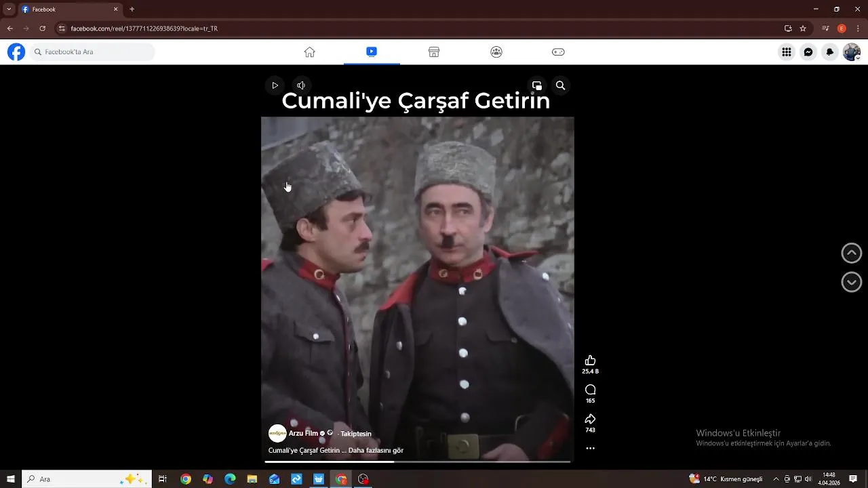This screenshot has width=868, height=488.
Task: Click the Takiptesin following button
Action: tap(356, 434)
